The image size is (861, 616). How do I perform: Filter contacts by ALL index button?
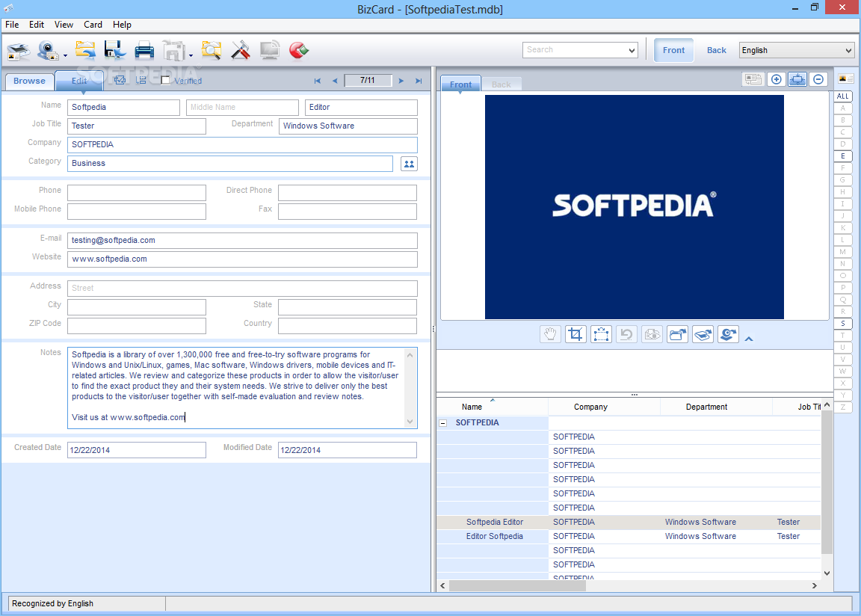[843, 96]
